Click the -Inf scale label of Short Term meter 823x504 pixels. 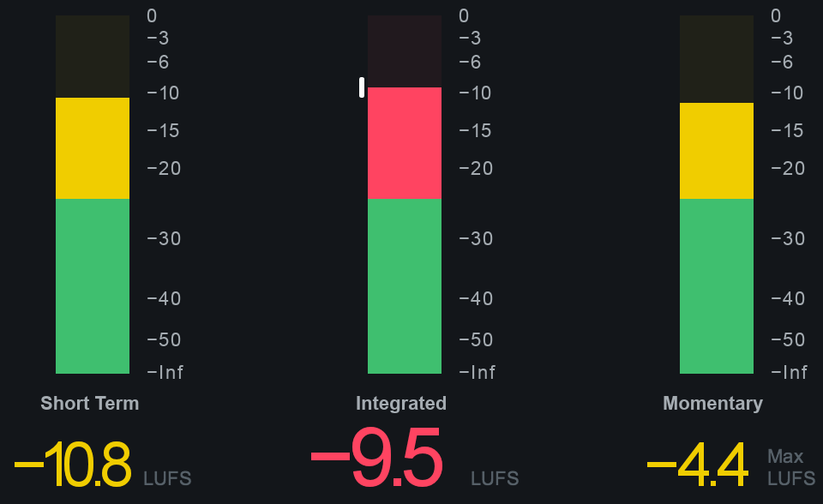(165, 373)
